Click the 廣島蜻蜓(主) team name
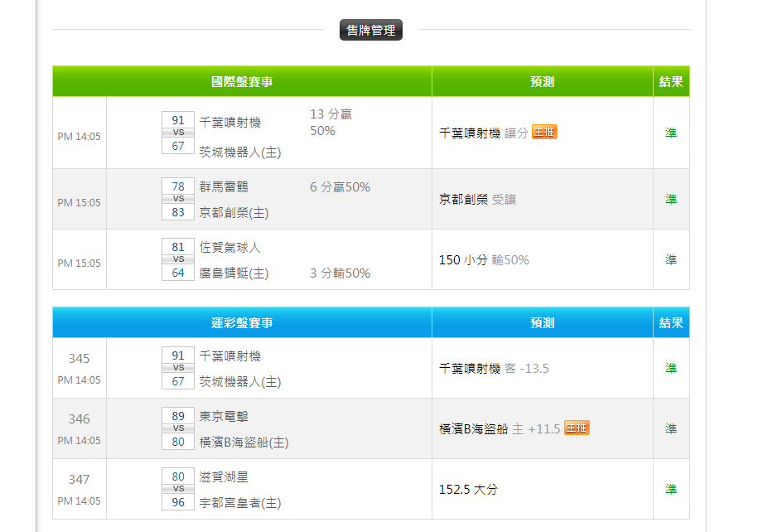The width and height of the screenshot is (758, 532). tap(234, 273)
